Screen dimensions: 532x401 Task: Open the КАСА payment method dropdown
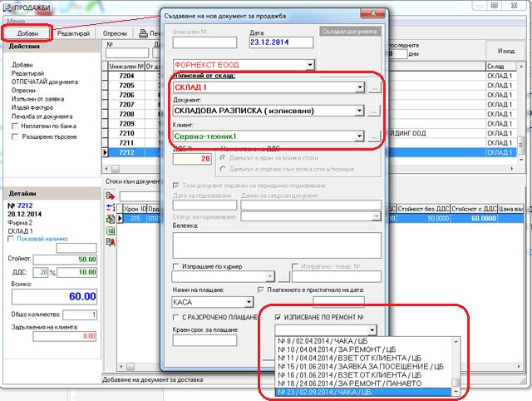click(x=249, y=302)
